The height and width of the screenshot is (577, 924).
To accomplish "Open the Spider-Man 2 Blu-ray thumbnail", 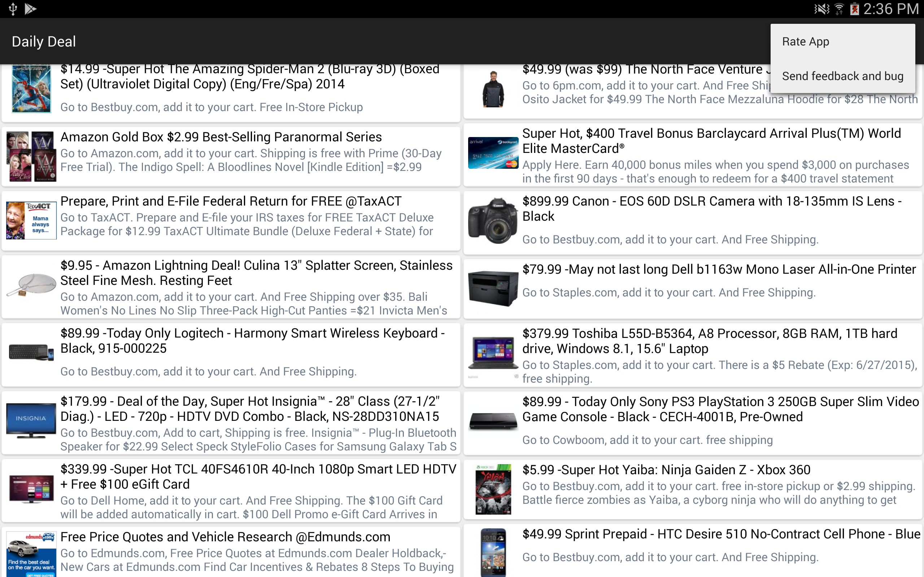I will (x=31, y=89).
